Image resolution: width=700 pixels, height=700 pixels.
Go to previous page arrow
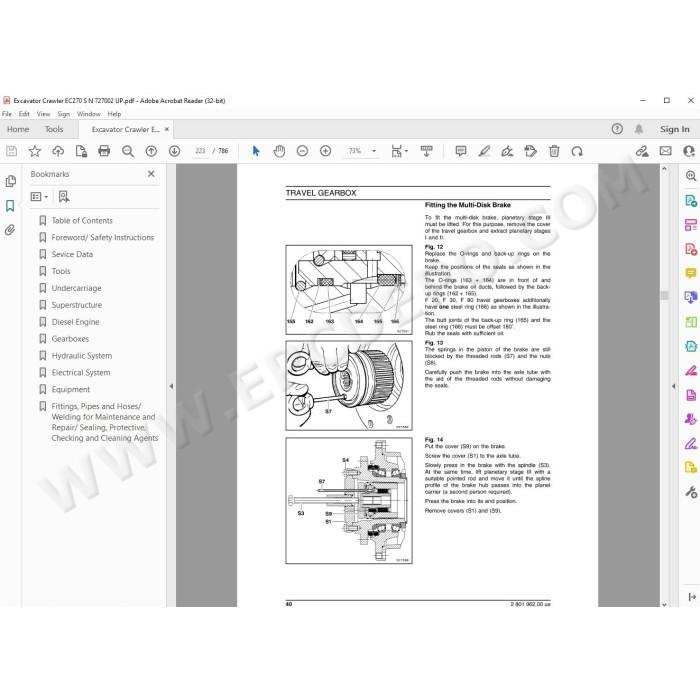(151, 151)
